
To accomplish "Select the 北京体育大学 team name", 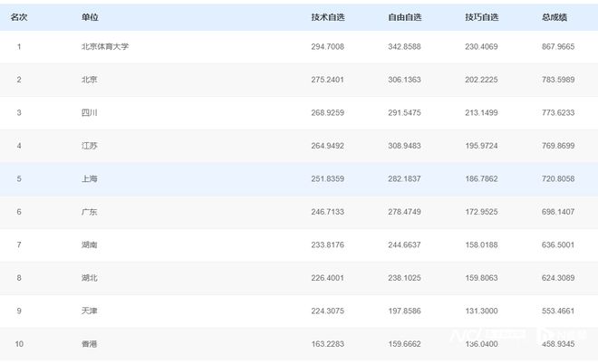I will (104, 46).
